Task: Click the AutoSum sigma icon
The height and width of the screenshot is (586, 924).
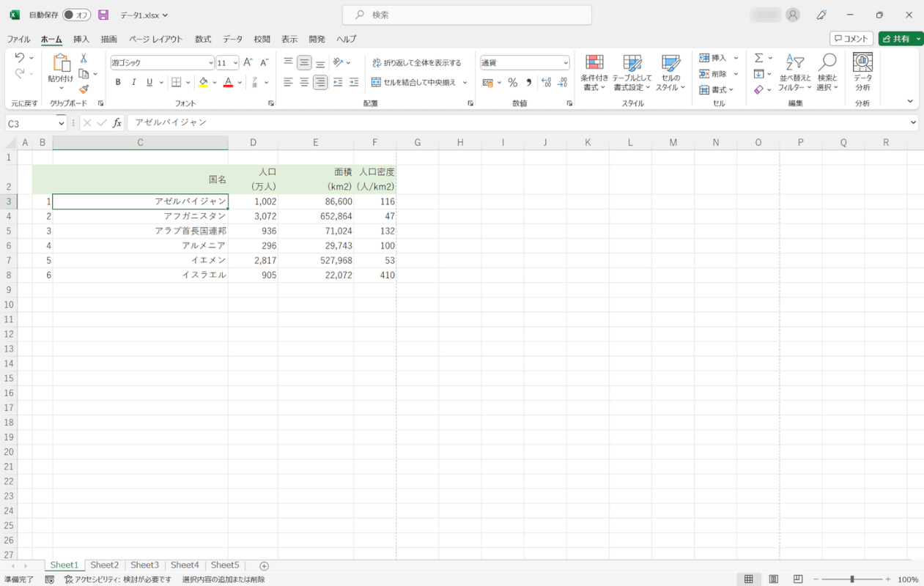Action: 759,58
